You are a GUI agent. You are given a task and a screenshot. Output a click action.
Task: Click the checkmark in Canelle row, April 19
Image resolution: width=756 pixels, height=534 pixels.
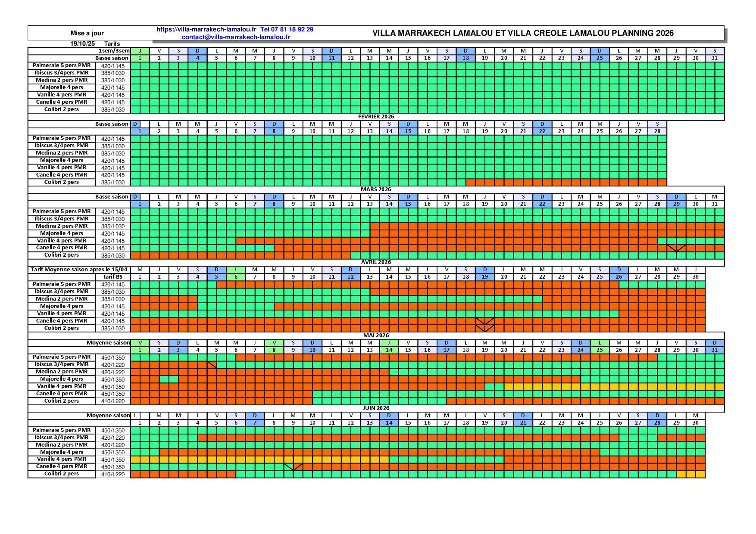click(485, 321)
